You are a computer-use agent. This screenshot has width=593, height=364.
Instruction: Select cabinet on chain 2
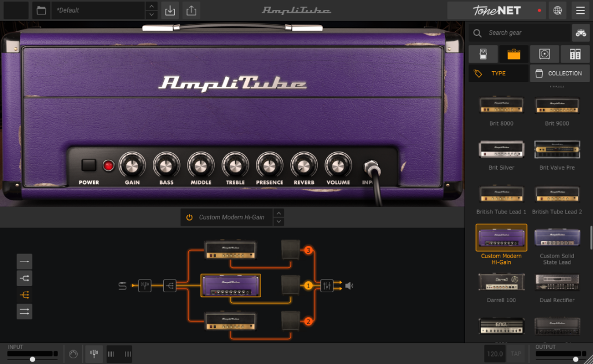[x=291, y=321]
